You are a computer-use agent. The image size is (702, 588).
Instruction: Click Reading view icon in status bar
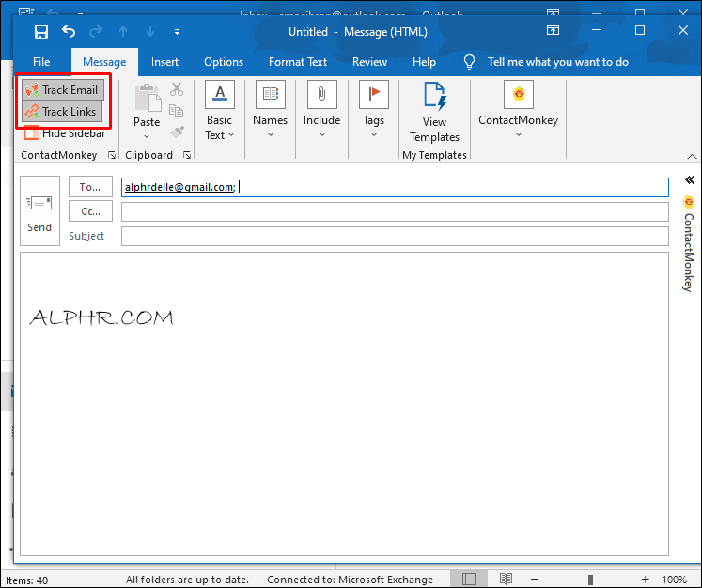pyautogui.click(x=506, y=579)
